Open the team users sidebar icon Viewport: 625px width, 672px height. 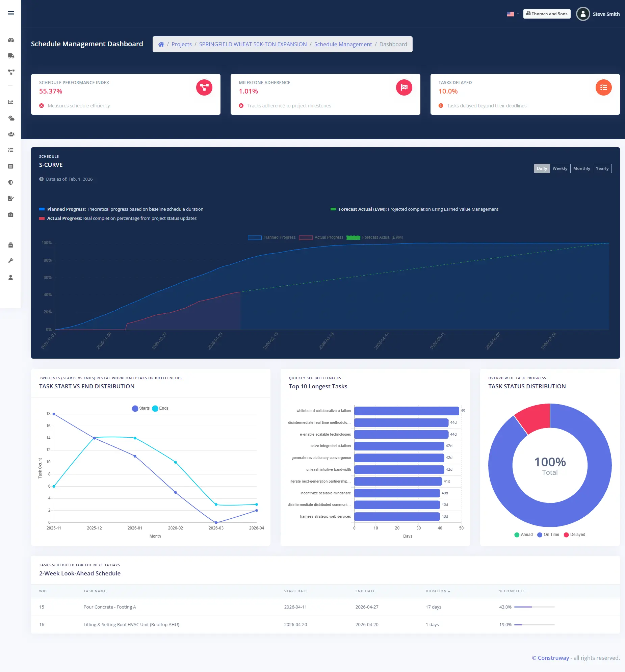tap(11, 134)
